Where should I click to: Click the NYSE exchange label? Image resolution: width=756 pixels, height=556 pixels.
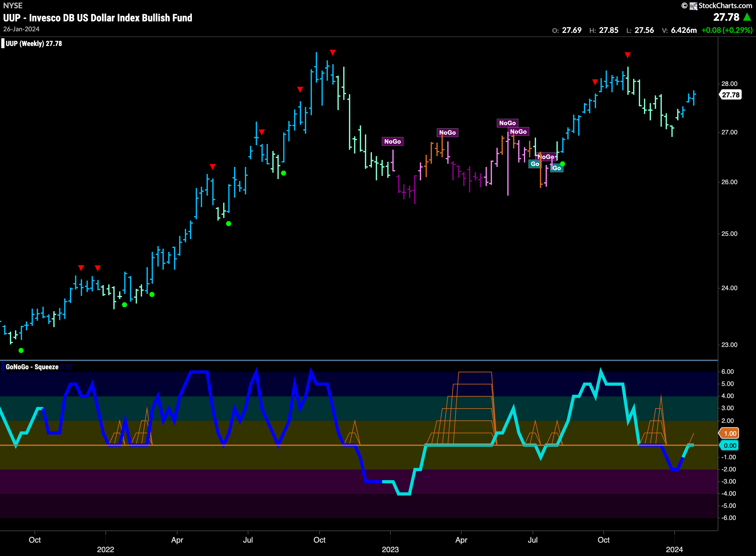click(13, 6)
